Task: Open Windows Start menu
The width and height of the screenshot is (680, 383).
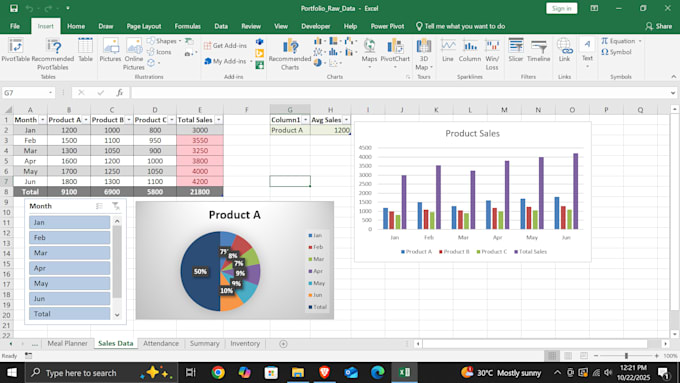Action: (12, 373)
